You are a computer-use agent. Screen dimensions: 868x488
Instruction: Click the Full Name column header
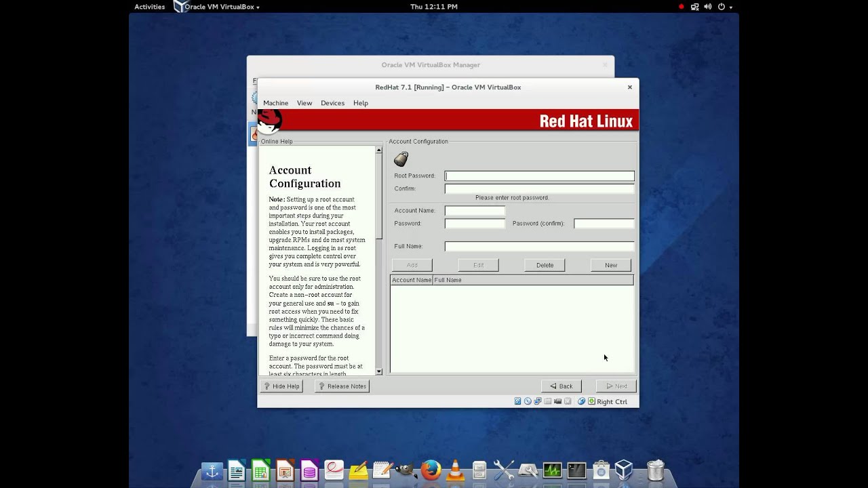(533, 280)
